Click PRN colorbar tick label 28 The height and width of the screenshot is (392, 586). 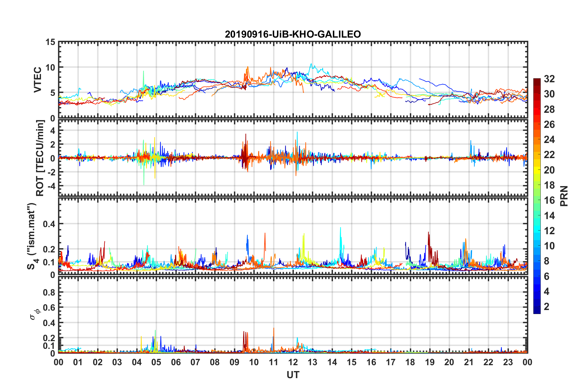(549, 109)
